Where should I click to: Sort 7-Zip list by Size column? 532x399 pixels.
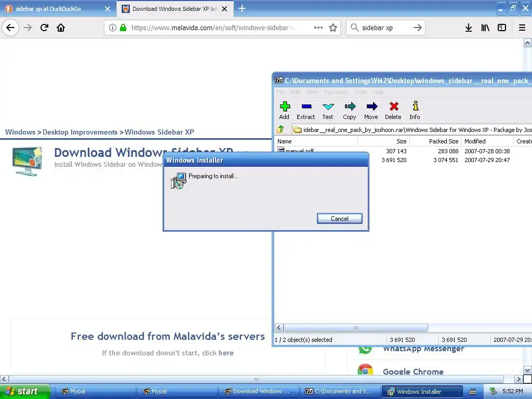tap(384, 141)
